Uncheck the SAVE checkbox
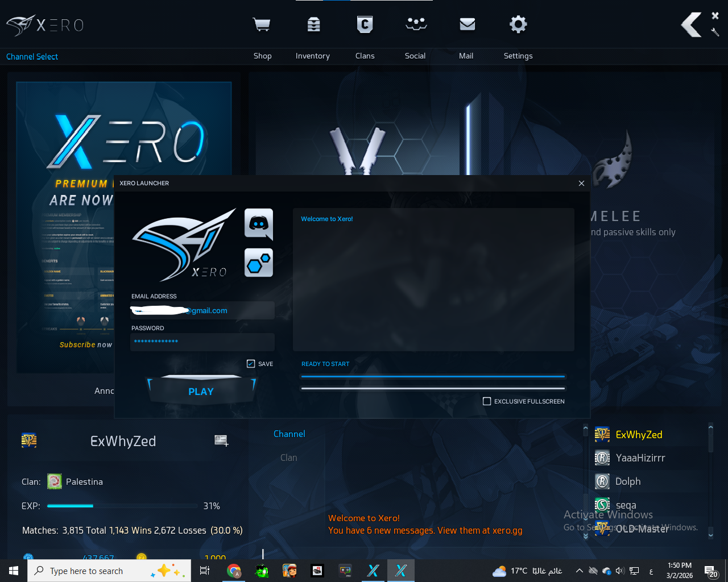728x582 pixels. click(x=251, y=364)
